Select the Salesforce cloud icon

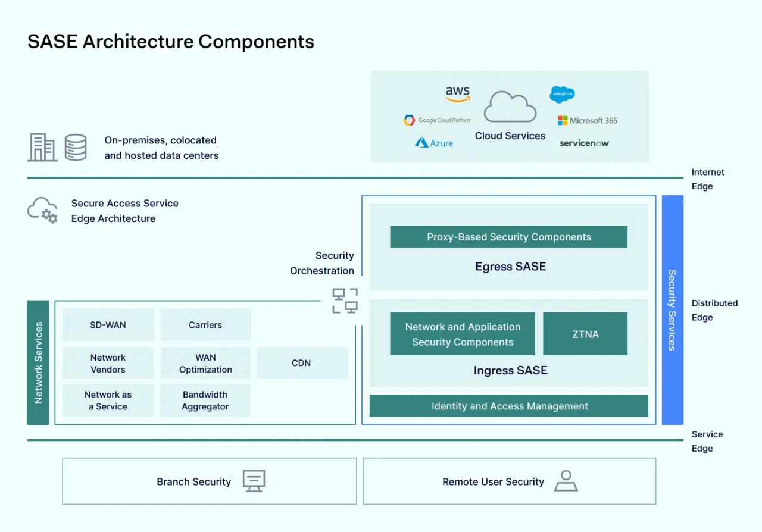562,94
